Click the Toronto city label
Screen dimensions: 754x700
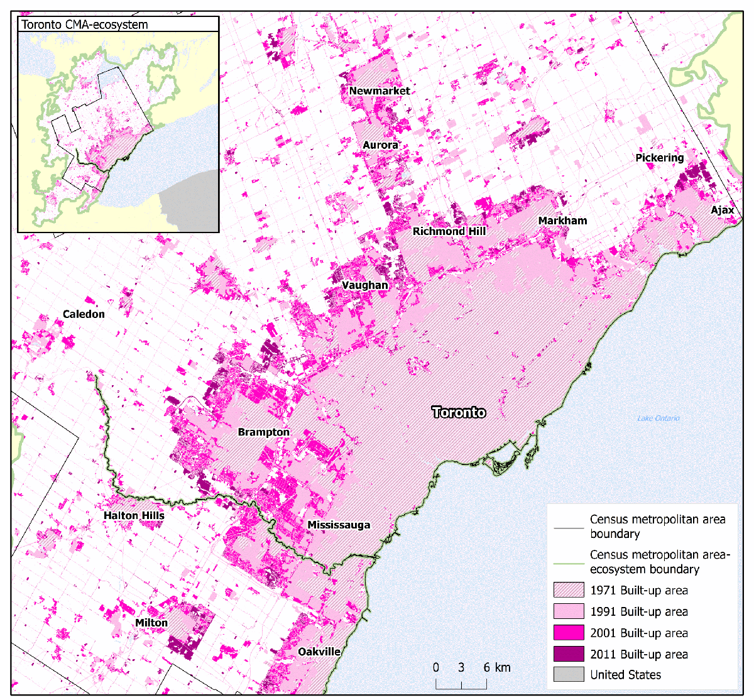pos(459,412)
